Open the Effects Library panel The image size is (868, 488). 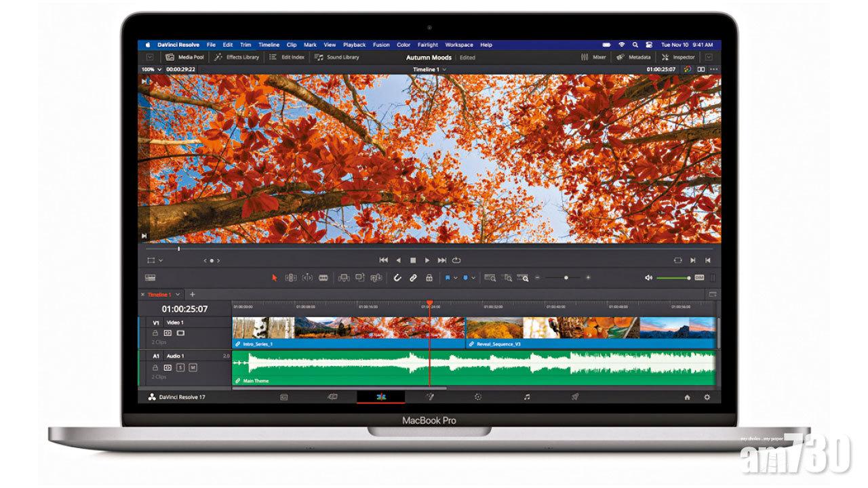(x=237, y=58)
